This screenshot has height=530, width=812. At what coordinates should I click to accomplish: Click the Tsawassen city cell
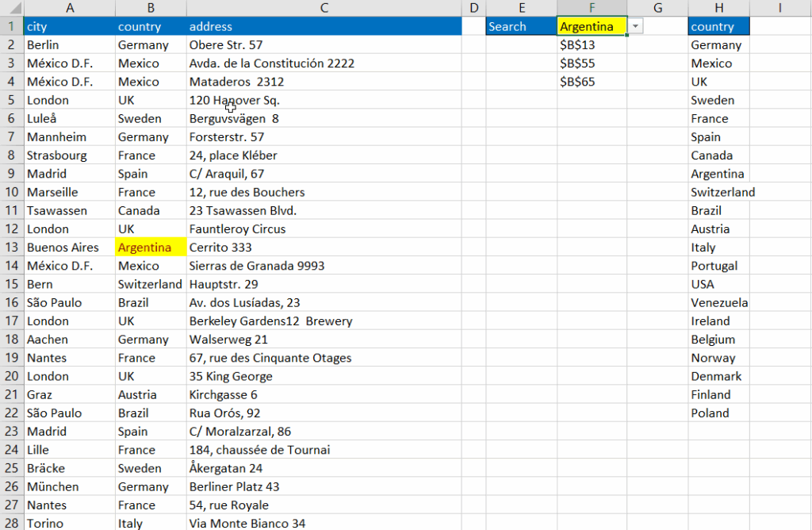[70, 210]
